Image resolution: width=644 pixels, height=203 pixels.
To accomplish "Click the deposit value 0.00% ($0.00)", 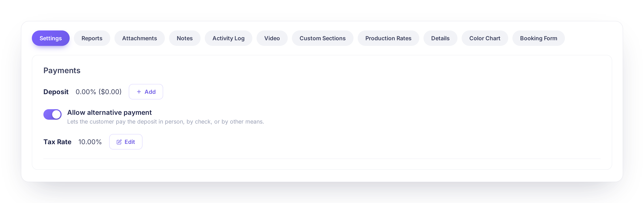I will [x=98, y=92].
